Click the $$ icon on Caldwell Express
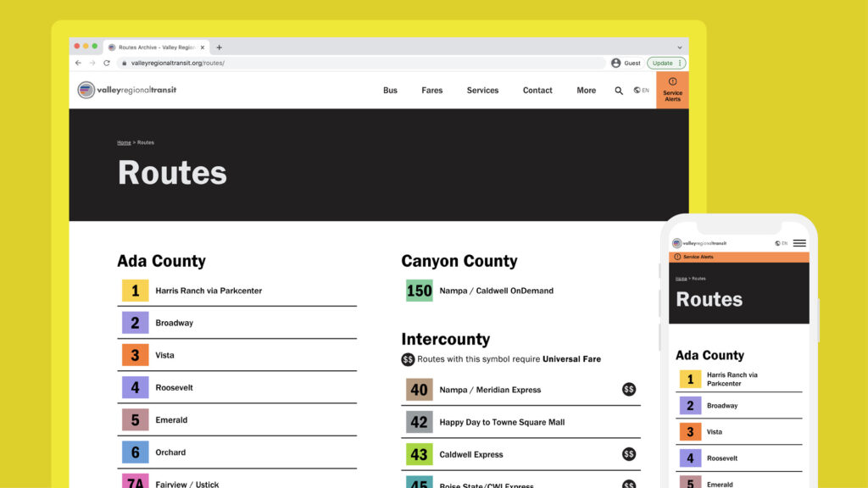 629,454
